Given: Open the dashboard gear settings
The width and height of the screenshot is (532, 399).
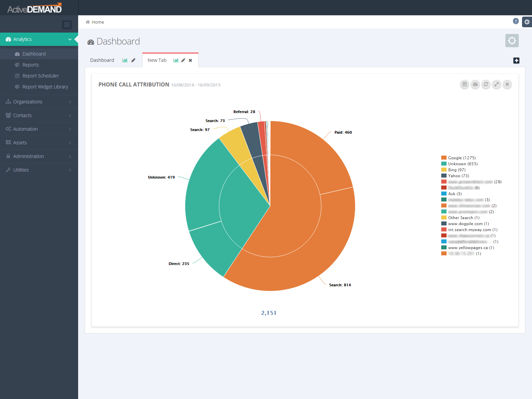Looking at the screenshot, I should pyautogui.click(x=512, y=41).
